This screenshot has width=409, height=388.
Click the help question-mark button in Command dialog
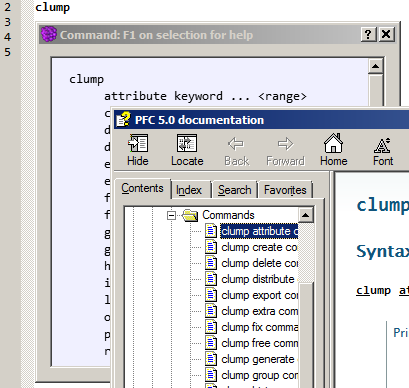368,34
